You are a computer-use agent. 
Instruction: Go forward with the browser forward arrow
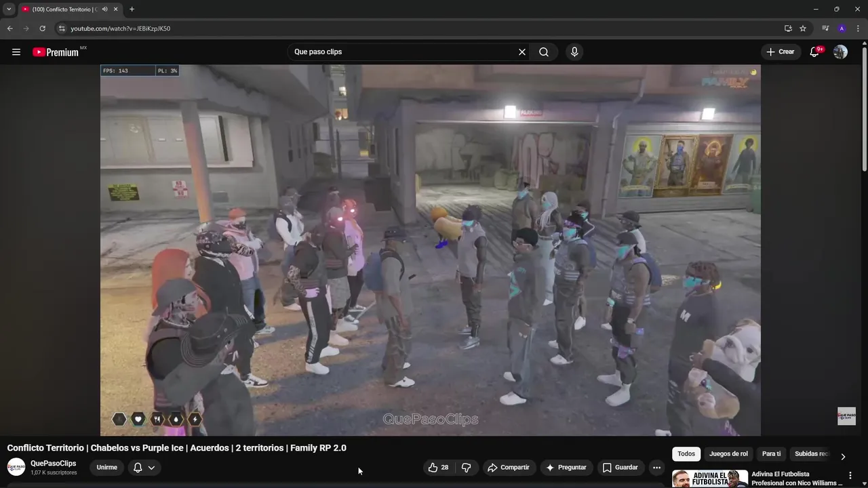pos(26,28)
